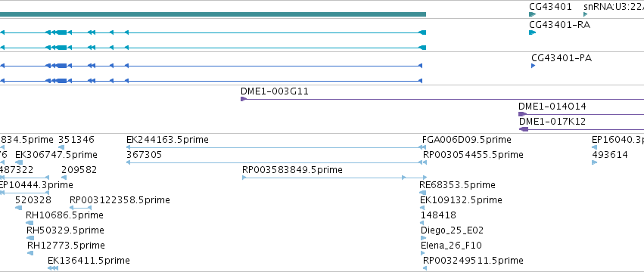Click the EP16040 feature marker
Image resolution: width=644 pixels, height=272 pixels.
[x=594, y=147]
